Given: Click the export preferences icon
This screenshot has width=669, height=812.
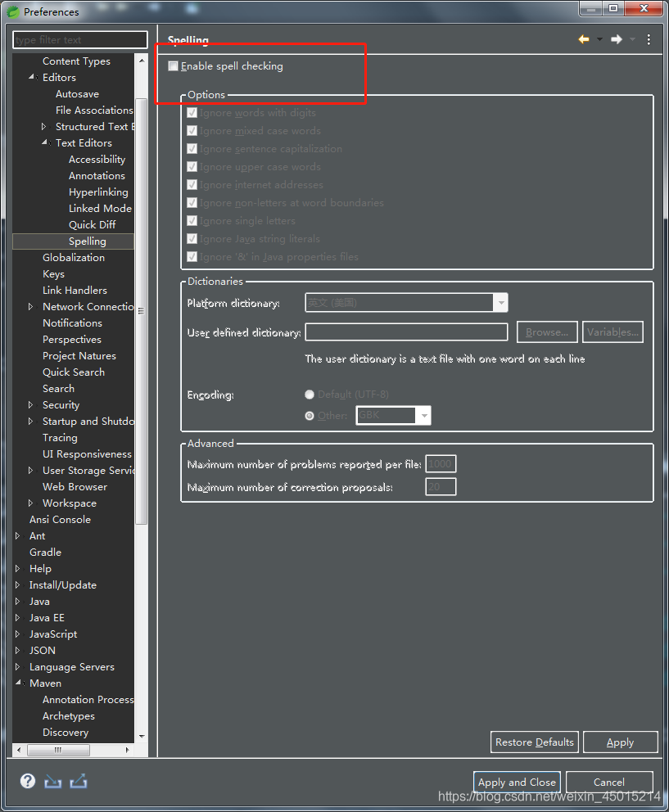Looking at the screenshot, I should point(79,781).
